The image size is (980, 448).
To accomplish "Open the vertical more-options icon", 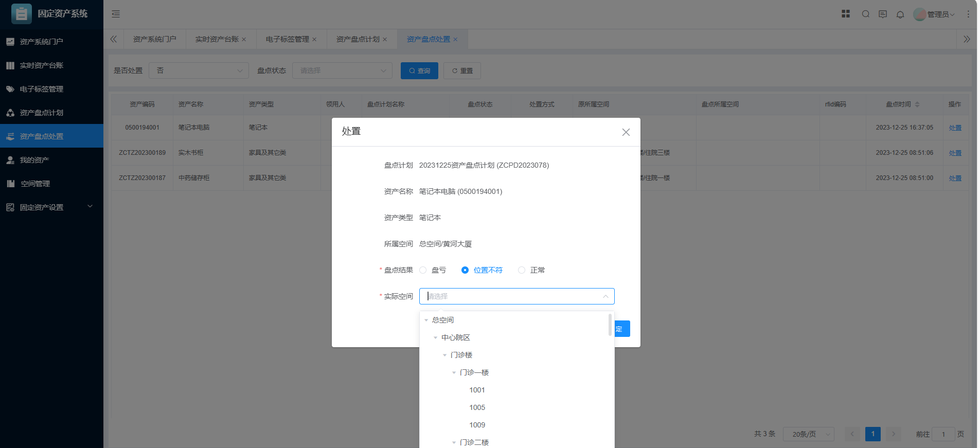I will (x=968, y=14).
